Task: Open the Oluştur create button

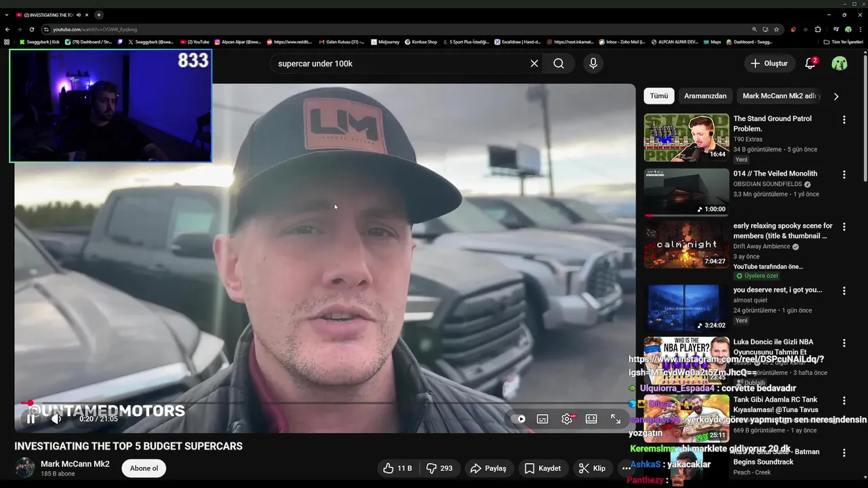Action: (x=769, y=63)
